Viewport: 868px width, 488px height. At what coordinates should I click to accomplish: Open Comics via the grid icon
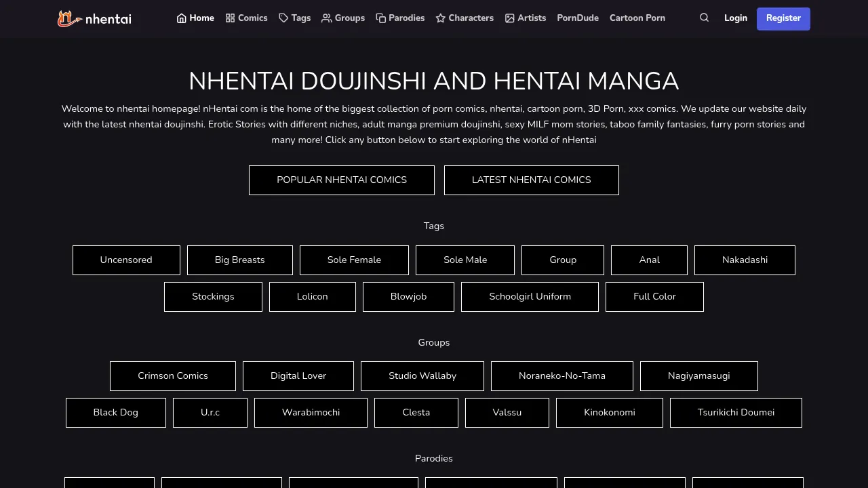tap(230, 18)
